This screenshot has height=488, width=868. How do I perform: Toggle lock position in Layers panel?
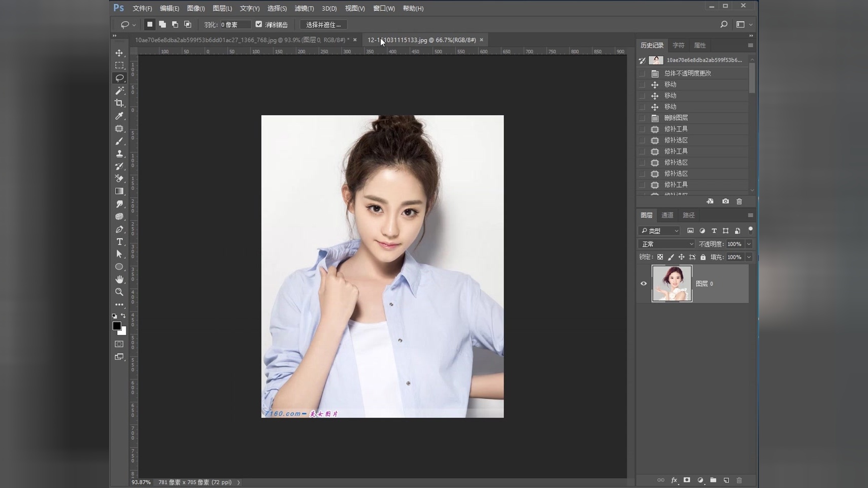point(682,257)
